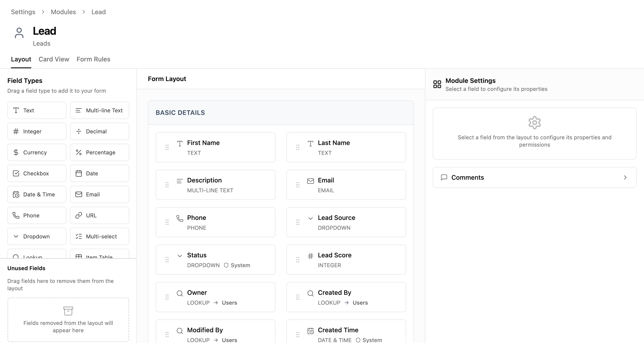Screen dimensions: 644x343
Task: Click Lead in the breadcrumb
Action: (x=99, y=12)
